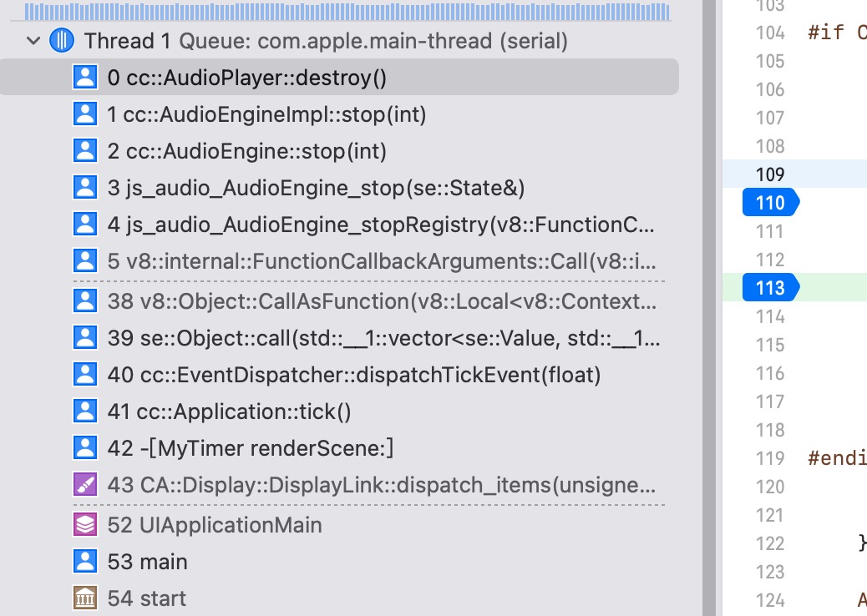The height and width of the screenshot is (616, 867).
Task: Disable the breakpoint at line 113
Action: point(769,288)
